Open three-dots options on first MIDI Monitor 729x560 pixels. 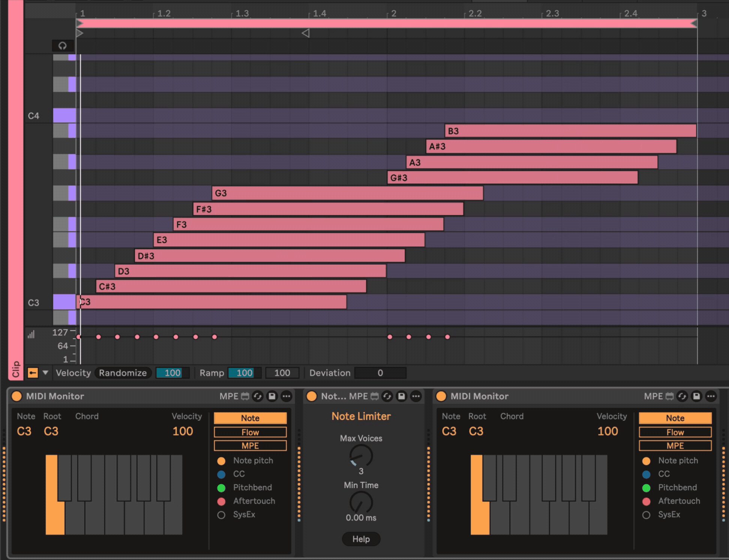click(x=286, y=396)
